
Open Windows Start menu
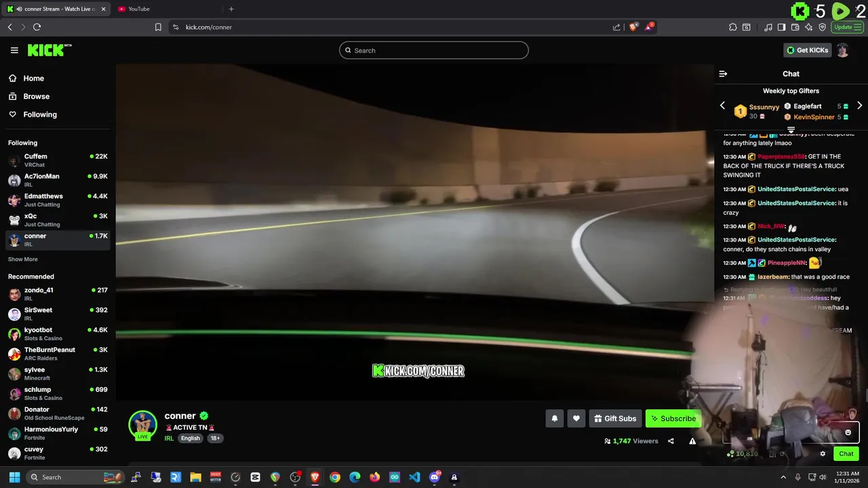tap(14, 477)
